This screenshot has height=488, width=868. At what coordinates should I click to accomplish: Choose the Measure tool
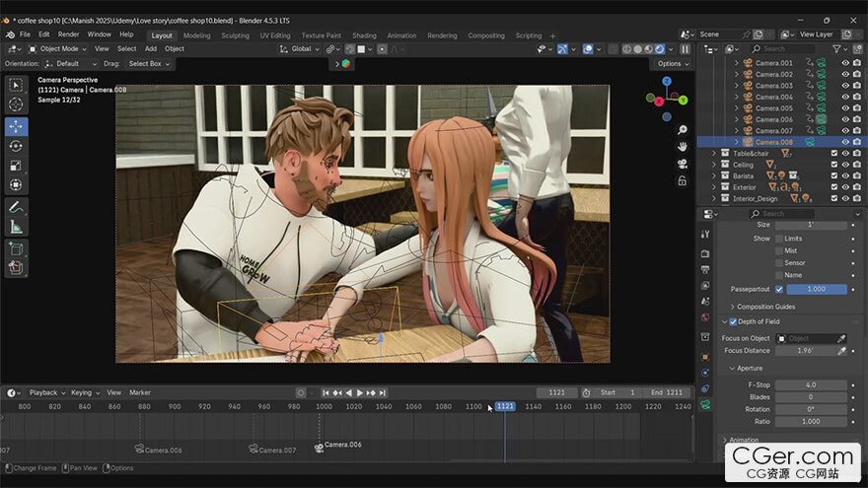16,227
